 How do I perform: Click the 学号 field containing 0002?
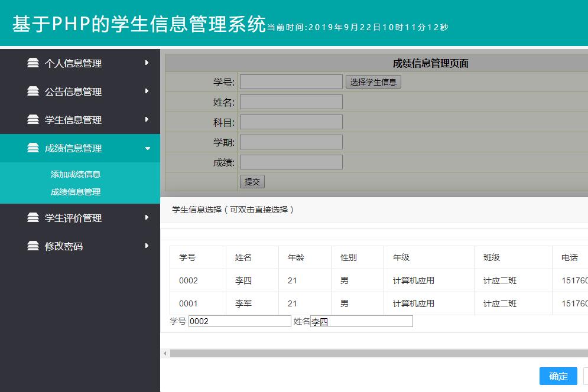tap(239, 321)
